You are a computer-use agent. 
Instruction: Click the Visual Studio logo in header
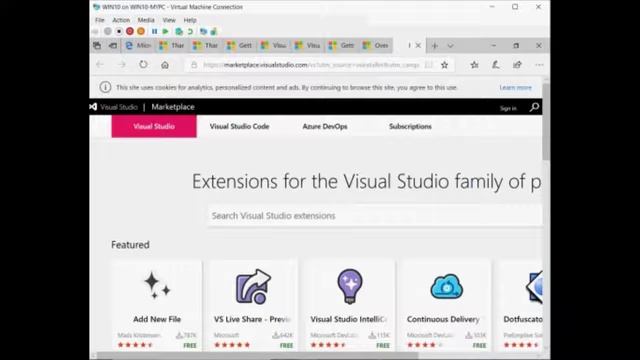point(93,107)
